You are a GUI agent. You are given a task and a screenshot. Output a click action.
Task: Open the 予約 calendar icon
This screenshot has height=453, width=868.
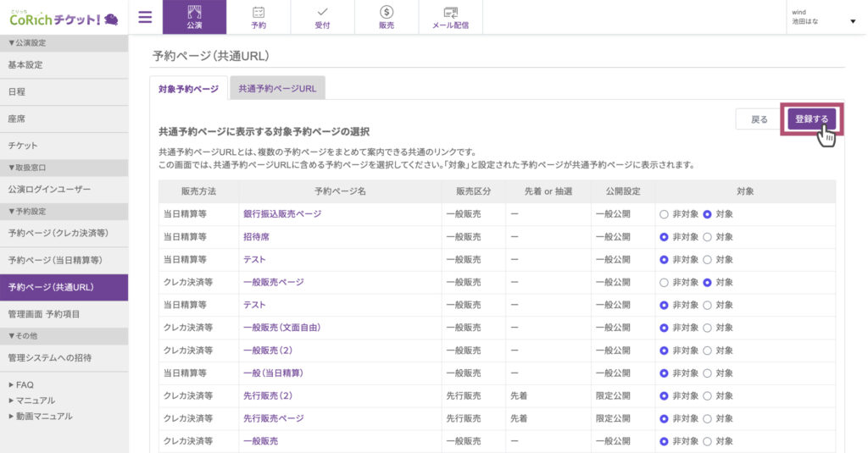click(259, 17)
